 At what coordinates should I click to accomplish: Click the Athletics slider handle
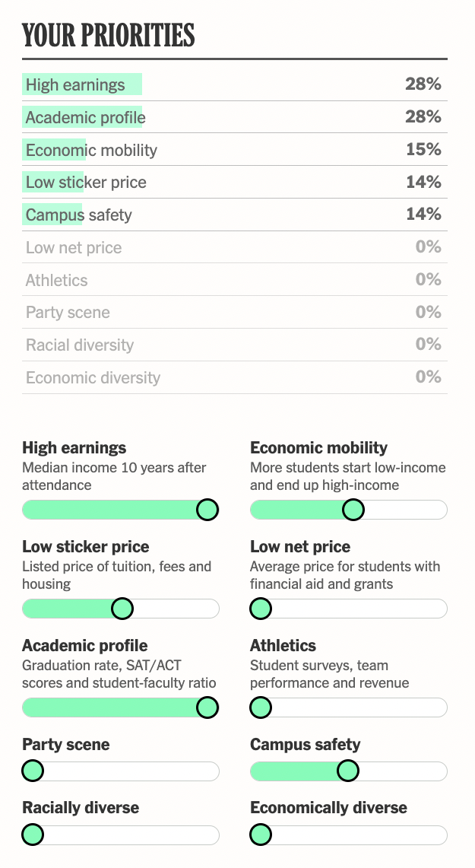coord(261,708)
